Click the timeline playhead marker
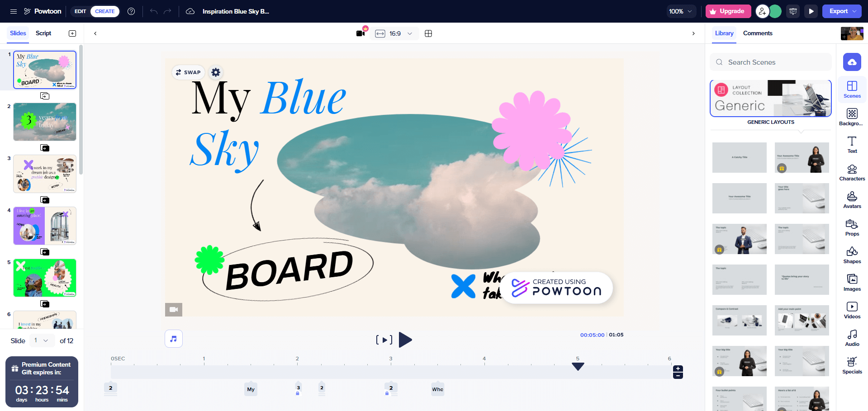This screenshot has height=411, width=868. coord(578,366)
